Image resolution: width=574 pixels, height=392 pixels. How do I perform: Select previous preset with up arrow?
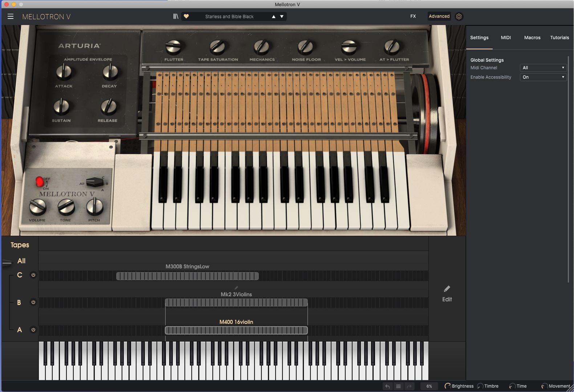[274, 17]
